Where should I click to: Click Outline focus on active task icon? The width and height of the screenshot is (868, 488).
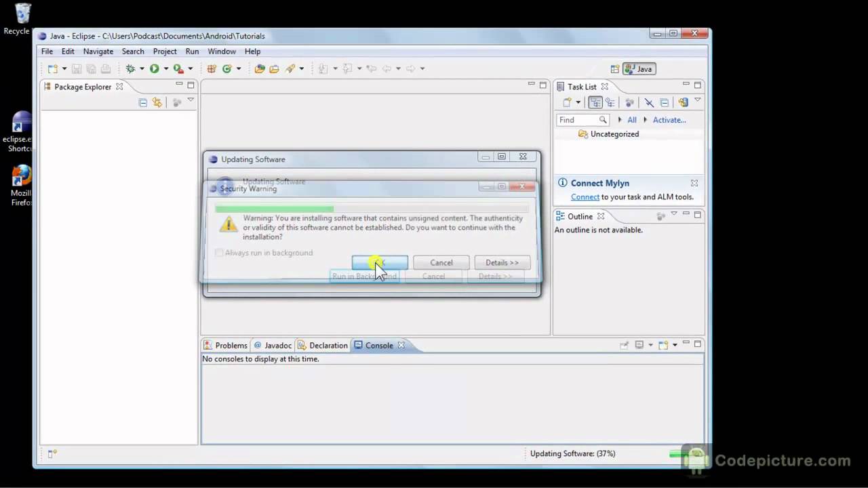point(660,216)
